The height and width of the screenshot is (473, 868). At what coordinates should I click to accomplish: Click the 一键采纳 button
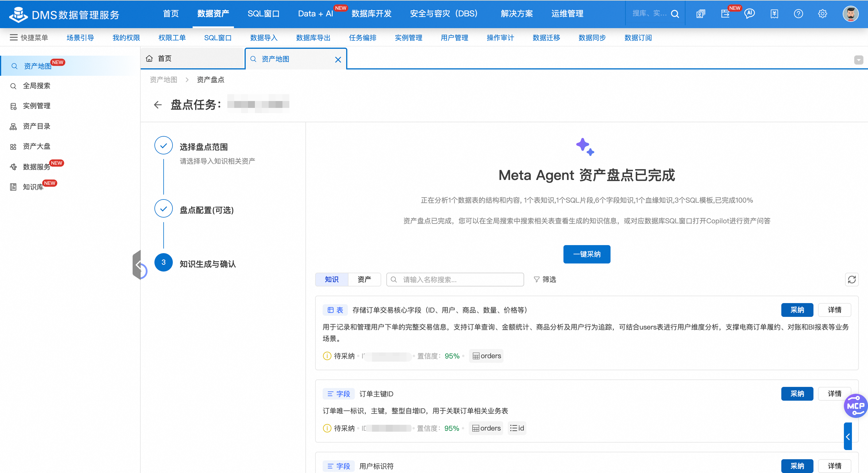pos(586,254)
